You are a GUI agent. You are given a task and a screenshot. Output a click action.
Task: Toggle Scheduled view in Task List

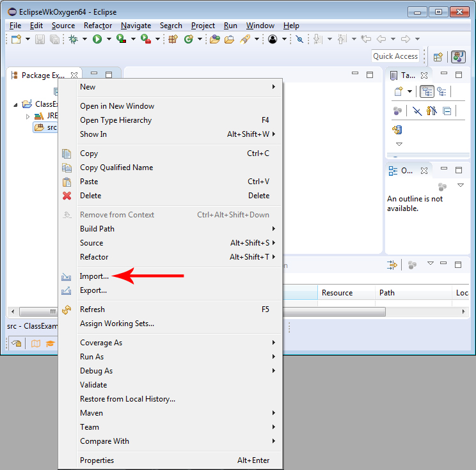tap(441, 91)
